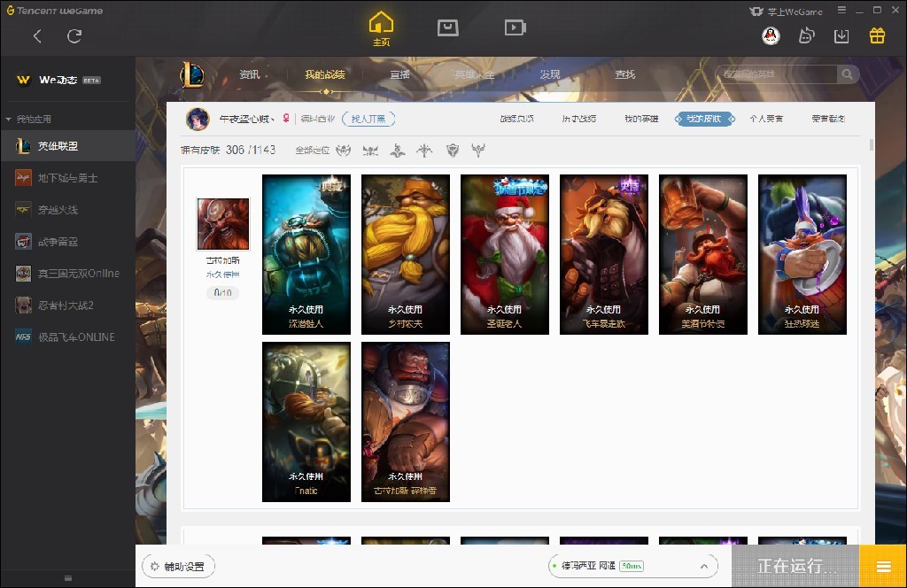Open the 深潜鲑人 skin card

click(x=306, y=254)
